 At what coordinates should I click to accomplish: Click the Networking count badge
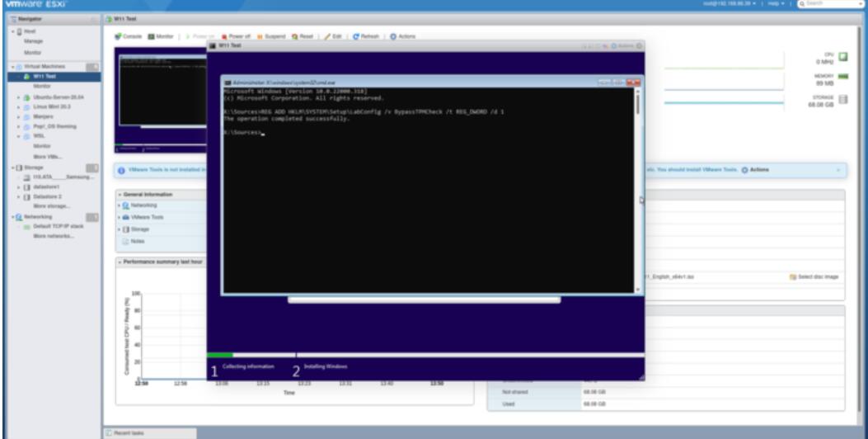click(x=91, y=217)
